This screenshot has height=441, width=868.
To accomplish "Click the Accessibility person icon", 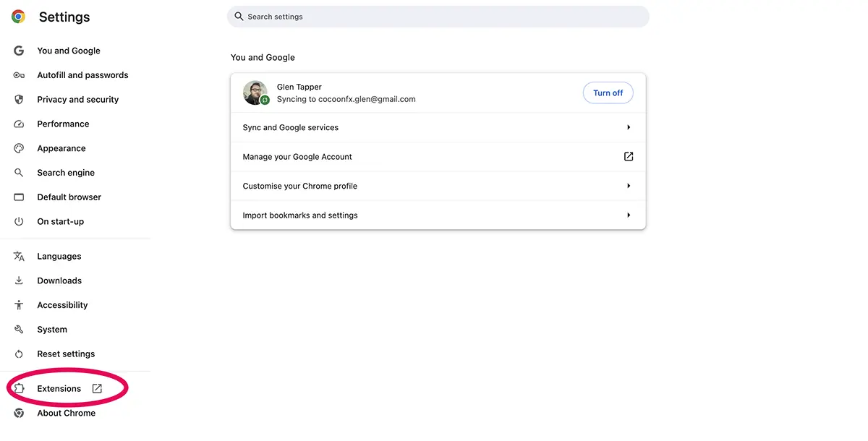I will point(18,304).
